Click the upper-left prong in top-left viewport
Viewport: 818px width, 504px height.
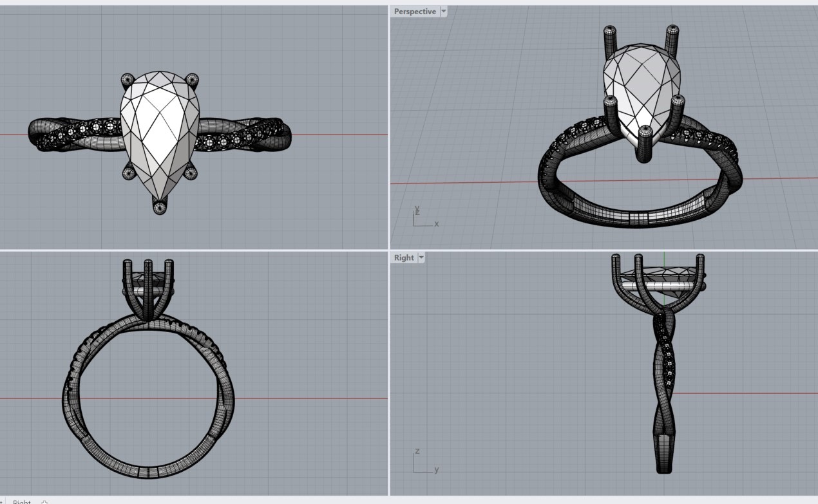click(128, 80)
